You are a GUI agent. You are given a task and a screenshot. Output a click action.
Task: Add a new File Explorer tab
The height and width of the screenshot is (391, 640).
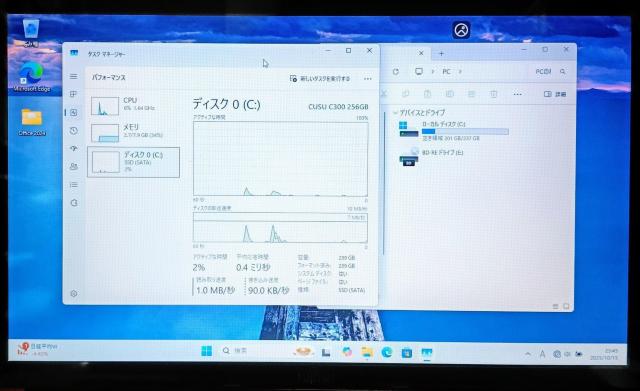pos(441,53)
